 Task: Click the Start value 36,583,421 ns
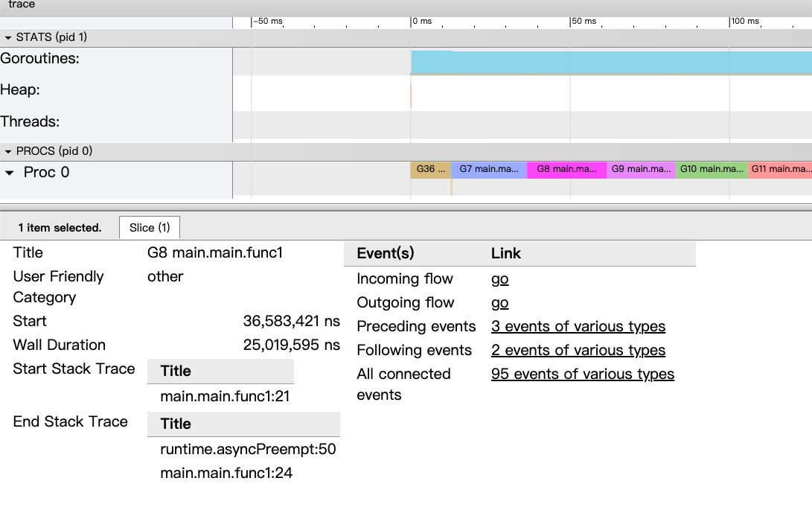pyautogui.click(x=292, y=322)
